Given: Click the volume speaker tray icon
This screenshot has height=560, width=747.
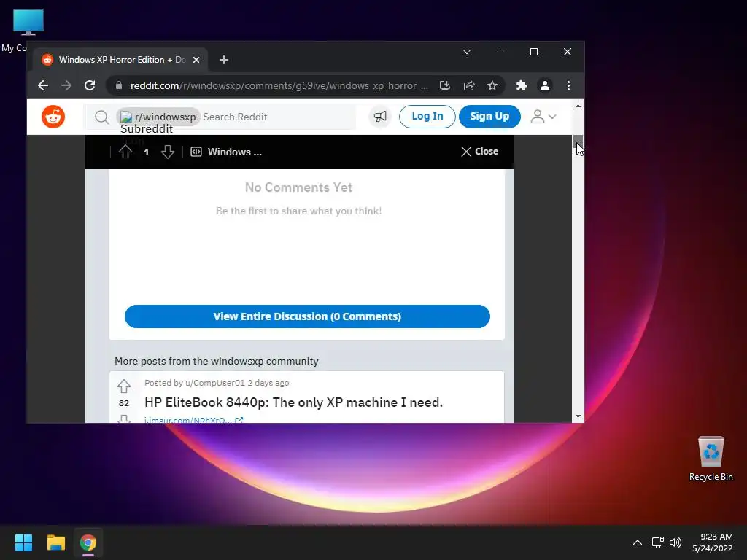Looking at the screenshot, I should (676, 542).
